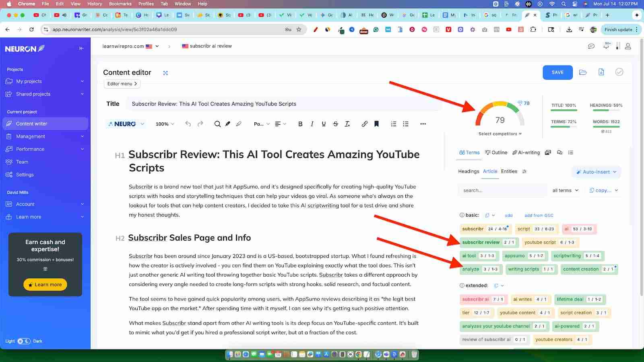Switch between Light and Dark mode
Screen dimensions: 644x362
point(25,341)
